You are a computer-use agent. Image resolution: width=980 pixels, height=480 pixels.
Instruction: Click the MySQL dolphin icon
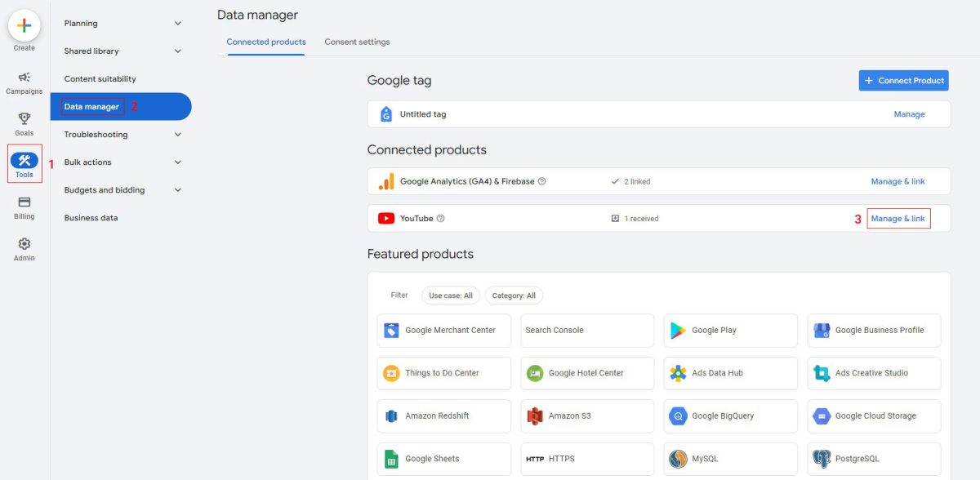(678, 459)
